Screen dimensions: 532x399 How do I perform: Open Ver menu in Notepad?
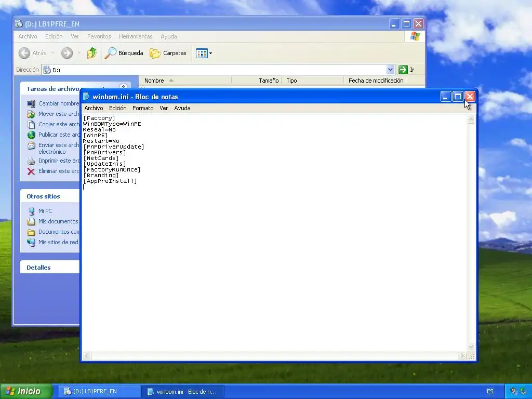coord(164,108)
